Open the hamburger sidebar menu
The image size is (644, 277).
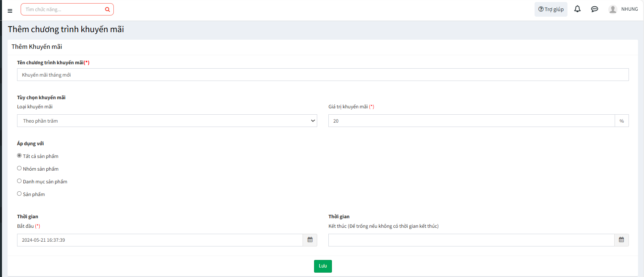tap(10, 11)
